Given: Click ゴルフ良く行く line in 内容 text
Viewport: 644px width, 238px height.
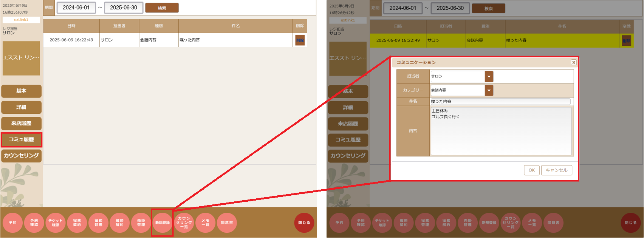Looking at the screenshot, I should tap(446, 117).
